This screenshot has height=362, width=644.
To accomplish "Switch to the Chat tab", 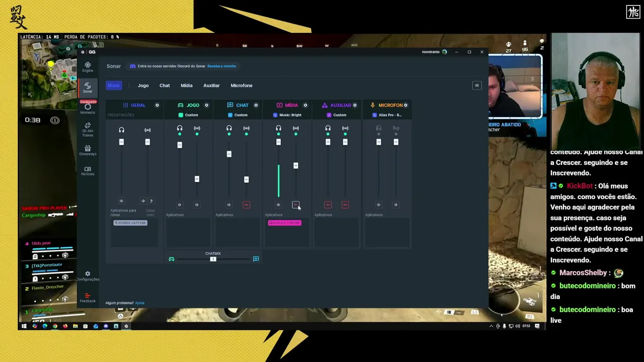I will pos(165,85).
